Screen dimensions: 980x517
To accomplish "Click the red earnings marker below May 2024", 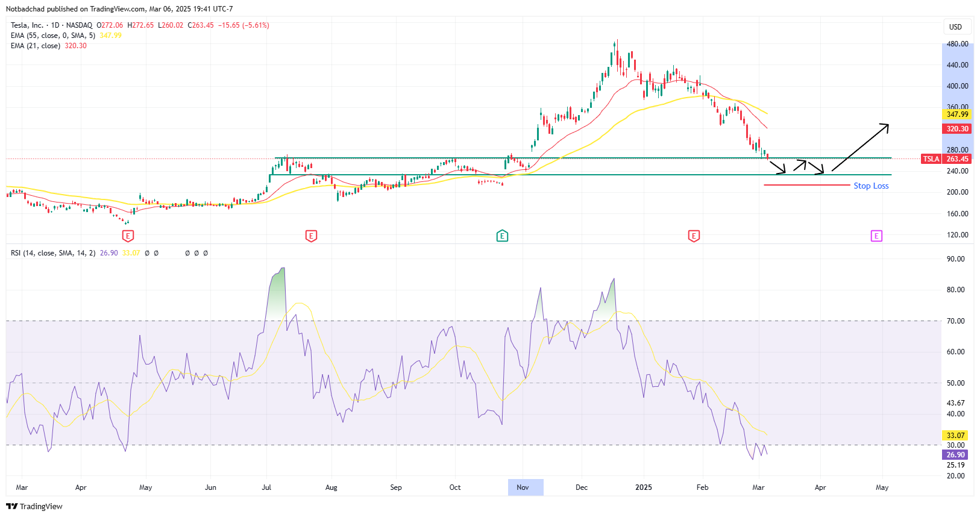I will click(x=128, y=236).
